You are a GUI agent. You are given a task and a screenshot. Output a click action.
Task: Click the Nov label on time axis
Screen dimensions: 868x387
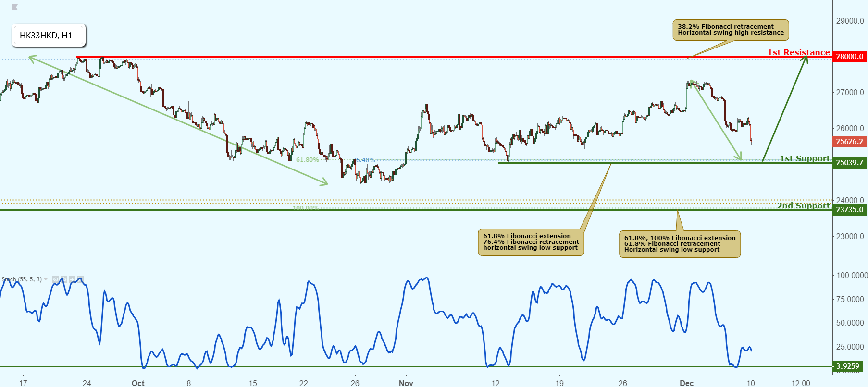tap(406, 383)
